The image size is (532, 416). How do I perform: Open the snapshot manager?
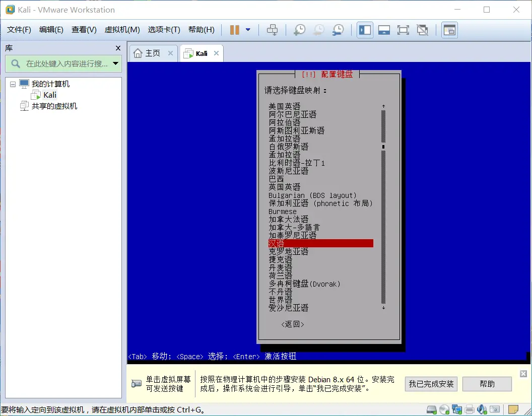pyautogui.click(x=338, y=30)
